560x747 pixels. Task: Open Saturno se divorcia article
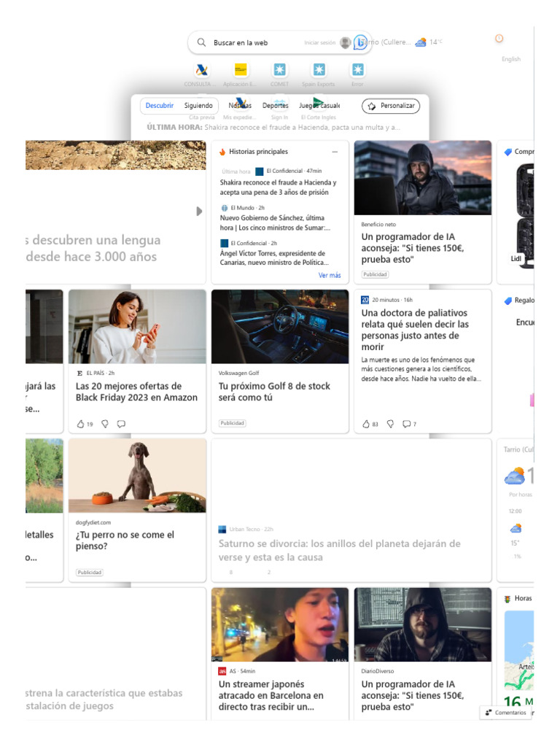(340, 551)
